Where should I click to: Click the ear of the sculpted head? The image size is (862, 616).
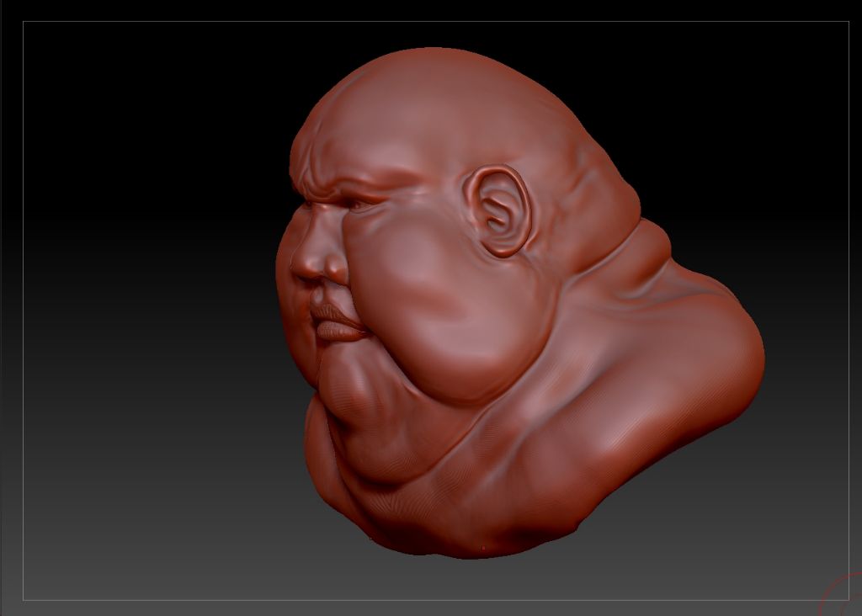[x=498, y=211]
